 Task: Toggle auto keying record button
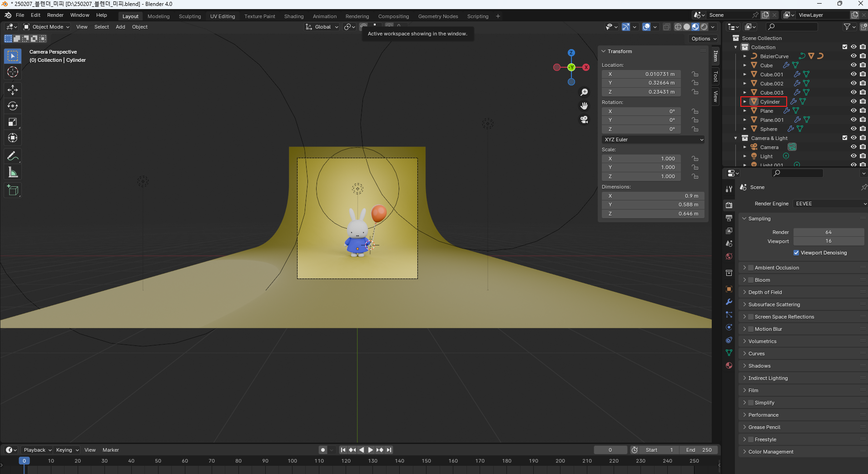323,450
